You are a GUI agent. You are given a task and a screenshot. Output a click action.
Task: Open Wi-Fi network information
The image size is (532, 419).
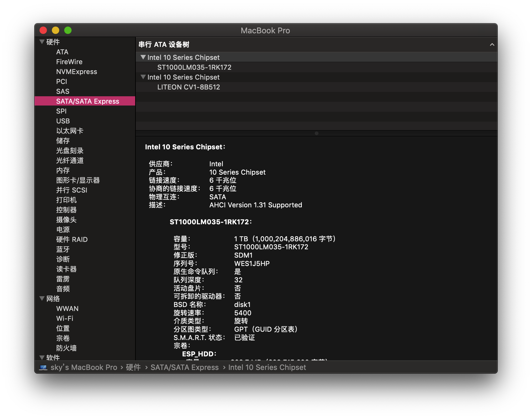tap(65, 318)
